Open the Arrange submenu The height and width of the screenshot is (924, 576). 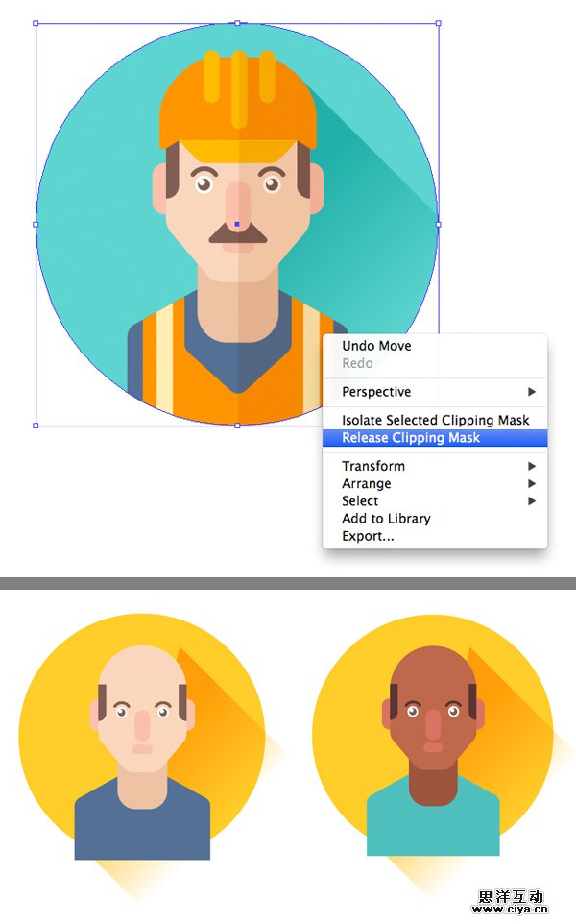click(435, 484)
